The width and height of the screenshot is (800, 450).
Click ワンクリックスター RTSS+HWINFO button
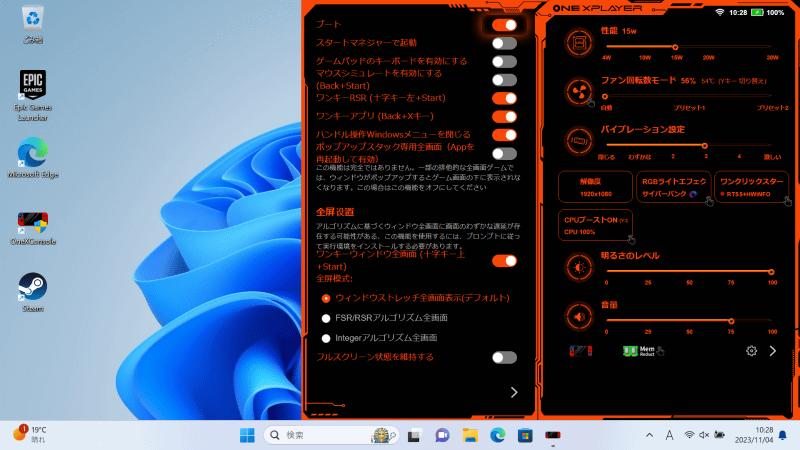[x=752, y=187]
